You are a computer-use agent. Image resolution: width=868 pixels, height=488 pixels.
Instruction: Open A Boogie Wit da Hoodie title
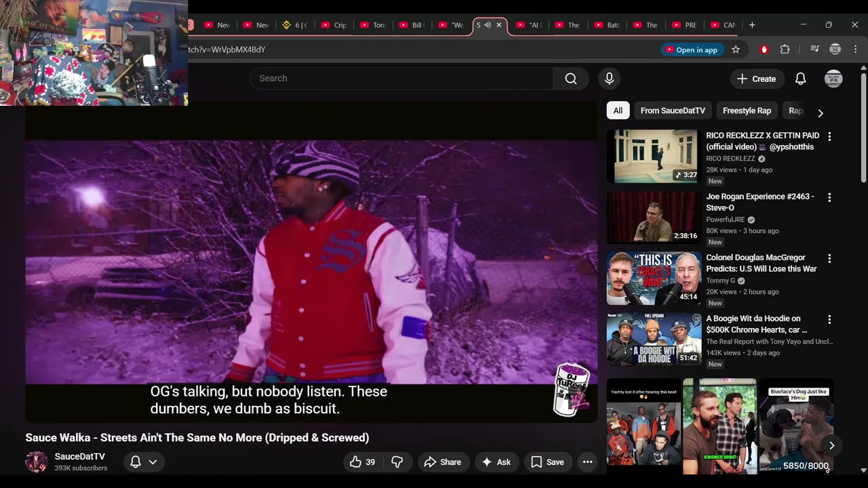tap(757, 324)
